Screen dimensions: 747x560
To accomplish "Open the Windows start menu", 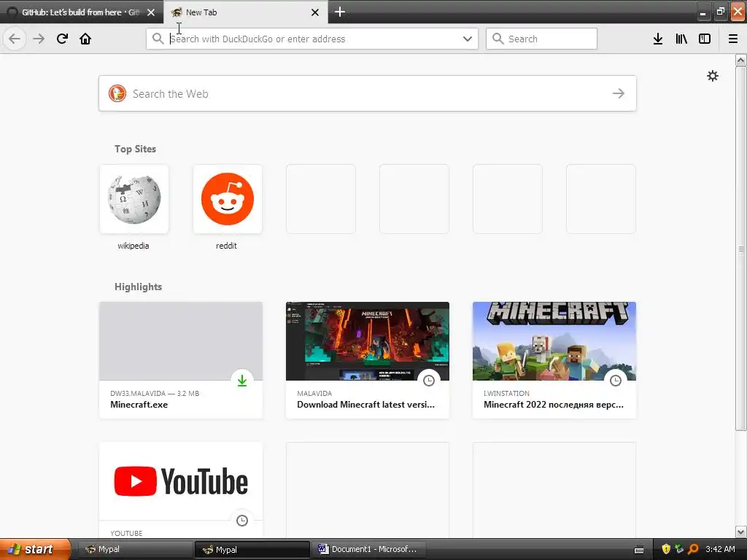I will point(35,549).
